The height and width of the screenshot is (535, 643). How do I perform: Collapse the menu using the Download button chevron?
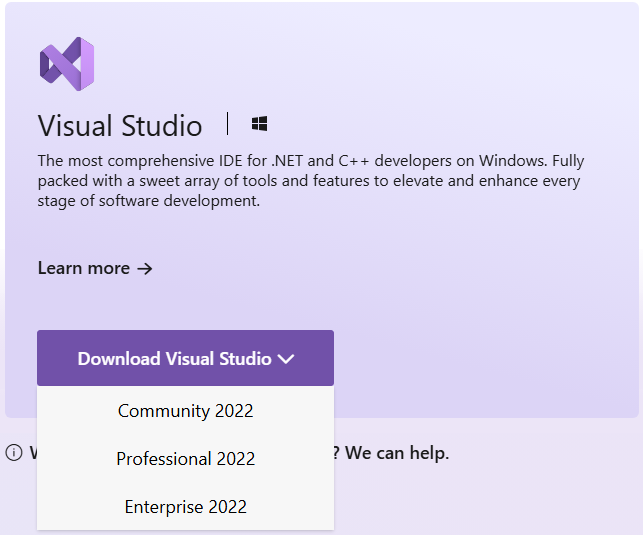pyautogui.click(x=286, y=359)
